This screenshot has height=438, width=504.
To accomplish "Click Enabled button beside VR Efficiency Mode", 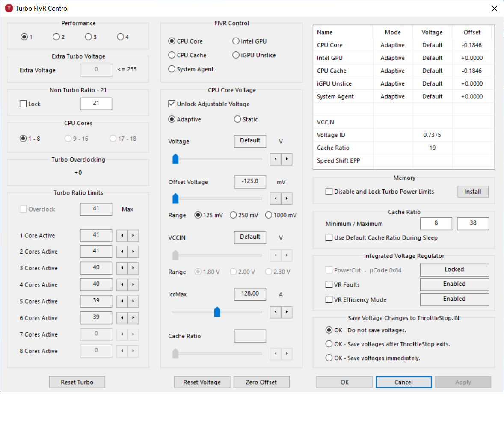I will click(x=454, y=299).
